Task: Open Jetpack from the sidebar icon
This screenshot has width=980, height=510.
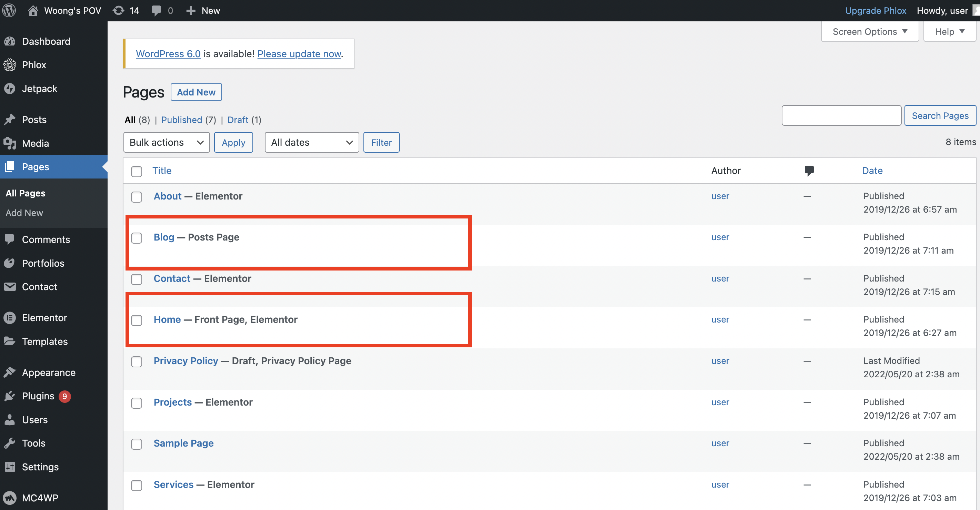Action: click(10, 89)
